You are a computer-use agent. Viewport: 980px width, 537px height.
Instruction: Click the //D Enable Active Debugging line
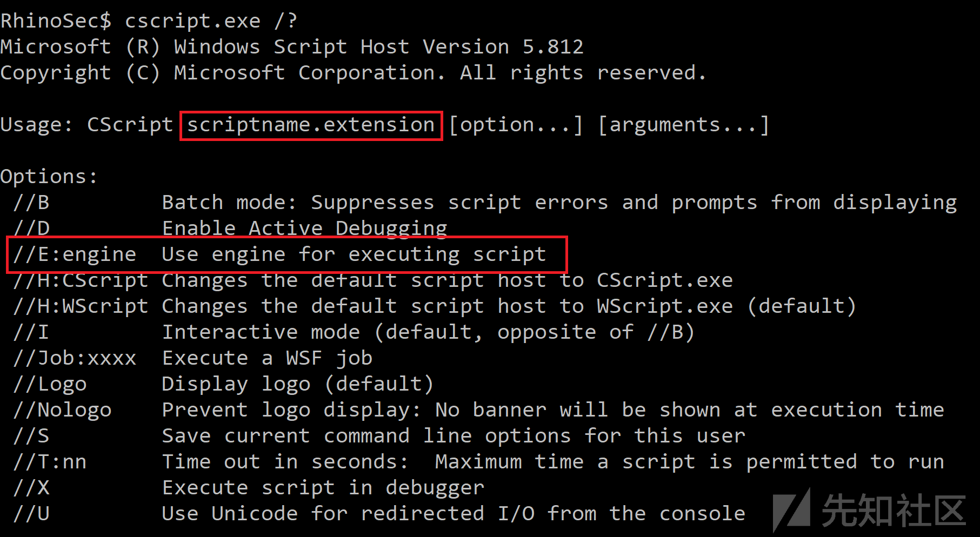click(230, 229)
